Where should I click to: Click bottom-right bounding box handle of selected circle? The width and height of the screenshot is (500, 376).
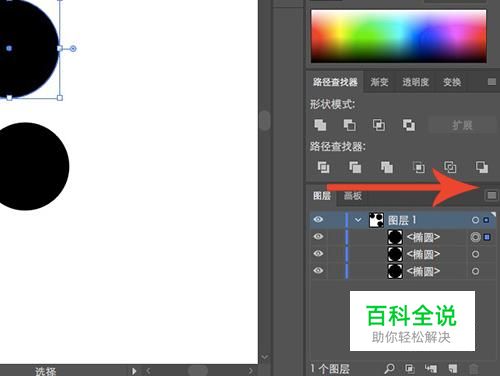60,98
